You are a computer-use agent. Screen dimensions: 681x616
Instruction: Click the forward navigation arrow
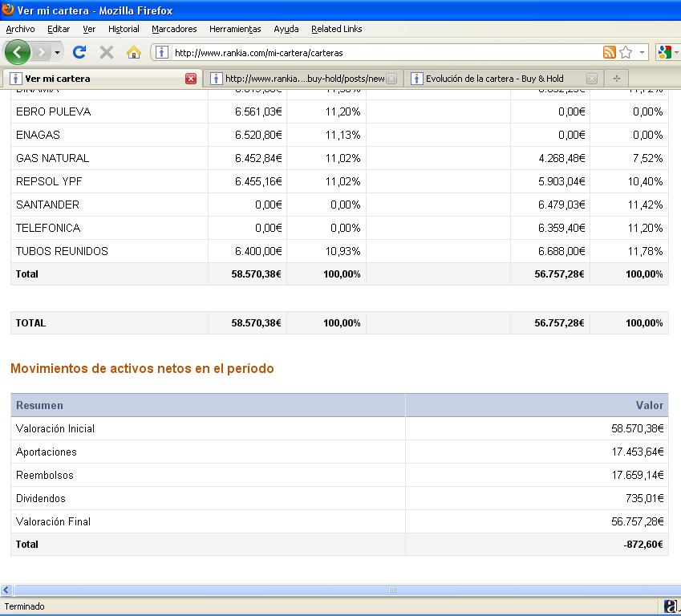pos(41,53)
